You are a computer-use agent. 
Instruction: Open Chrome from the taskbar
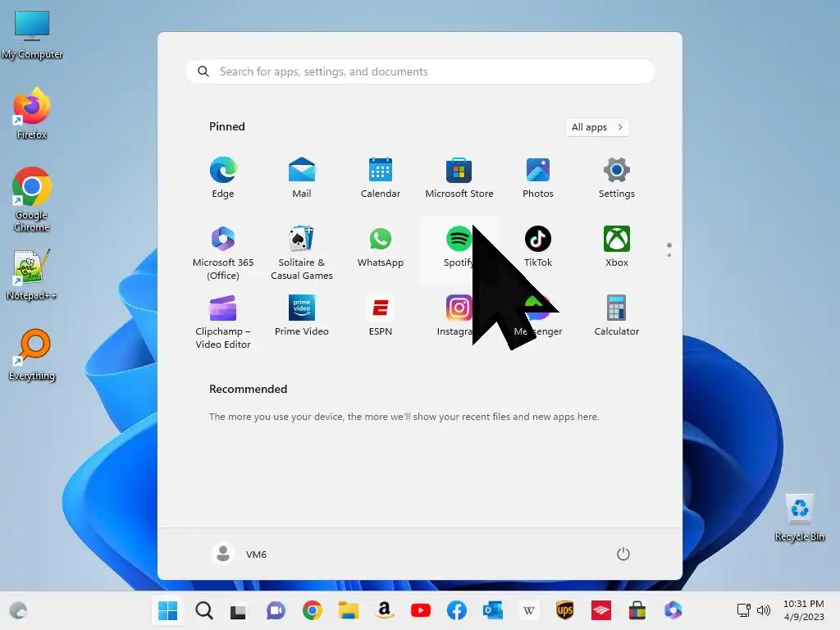[x=313, y=610]
